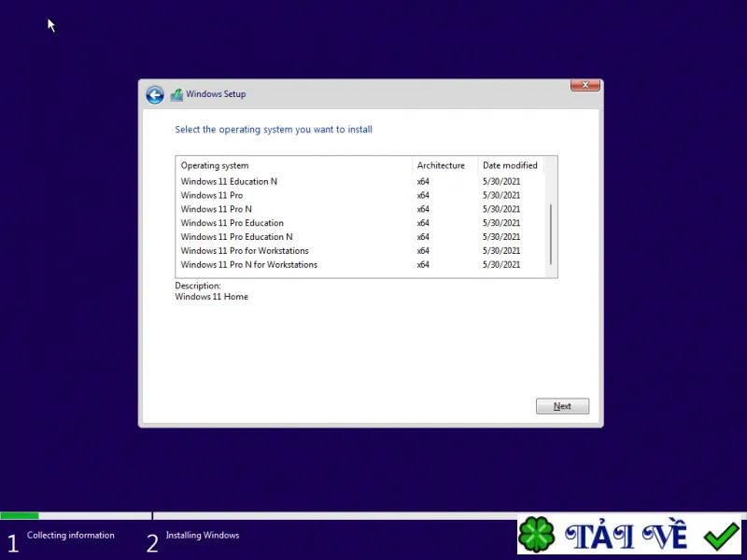Select the Windows 11 Pro edition

pyautogui.click(x=359, y=195)
